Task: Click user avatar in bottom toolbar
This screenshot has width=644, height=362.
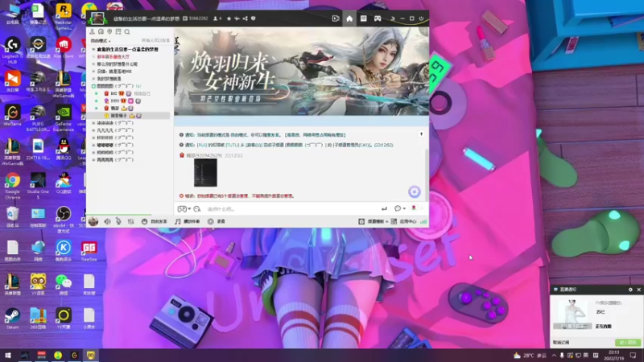Action: 93,222
